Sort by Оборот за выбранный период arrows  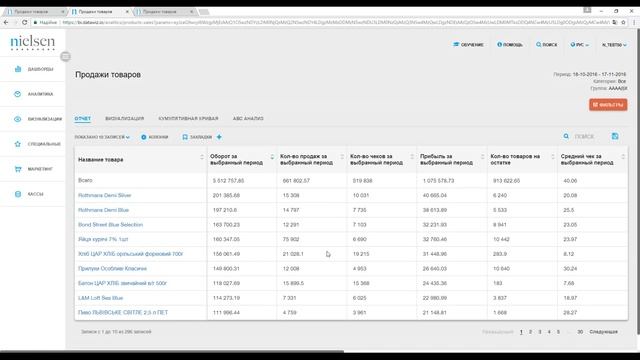tap(272, 157)
